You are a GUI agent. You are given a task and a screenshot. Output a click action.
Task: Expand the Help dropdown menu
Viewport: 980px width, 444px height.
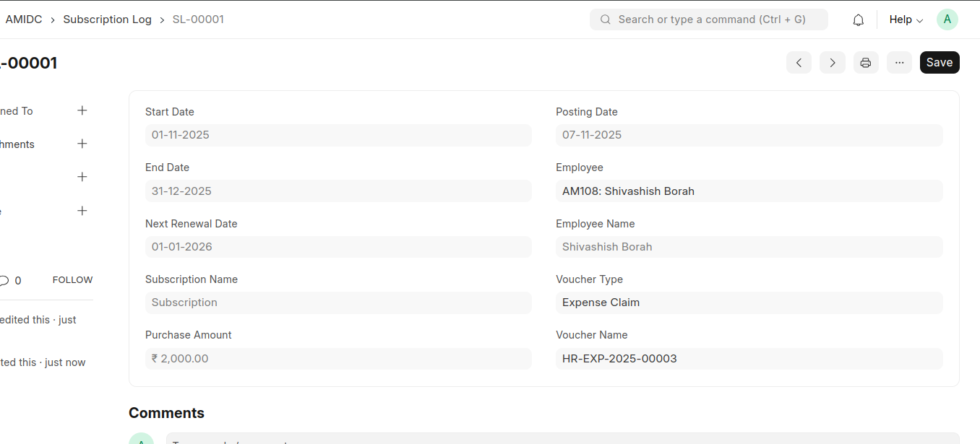(906, 19)
